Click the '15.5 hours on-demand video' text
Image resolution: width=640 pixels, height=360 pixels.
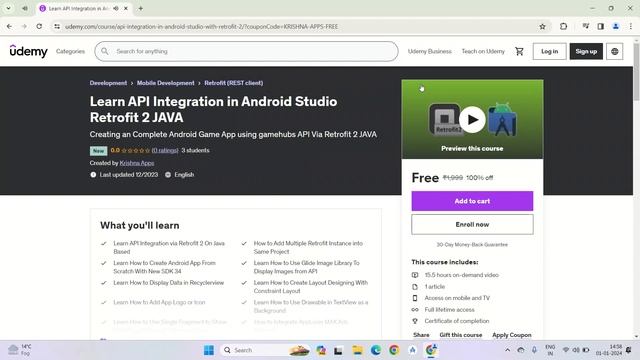[462, 275]
